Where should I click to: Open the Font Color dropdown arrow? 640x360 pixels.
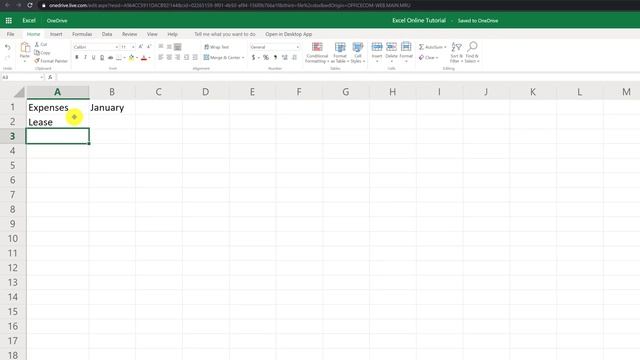tap(149, 58)
